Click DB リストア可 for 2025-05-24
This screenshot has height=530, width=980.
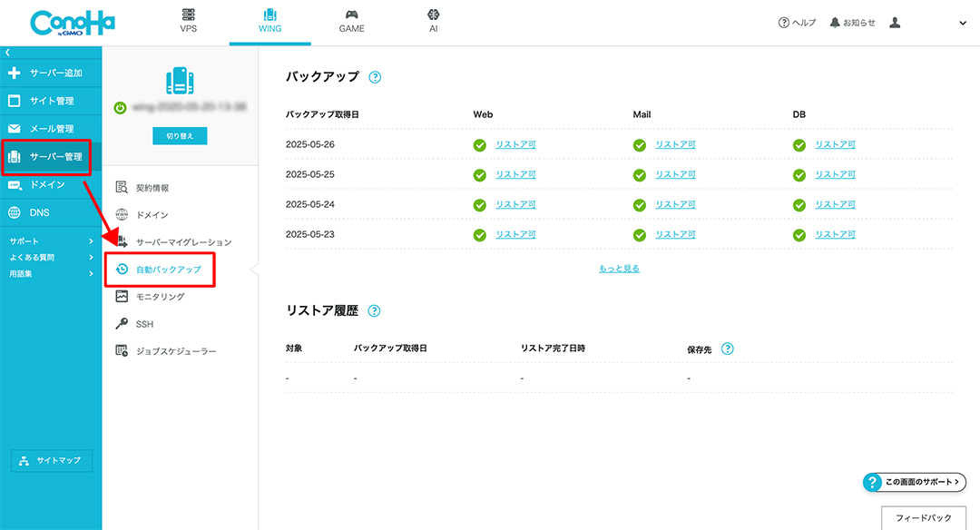836,204
